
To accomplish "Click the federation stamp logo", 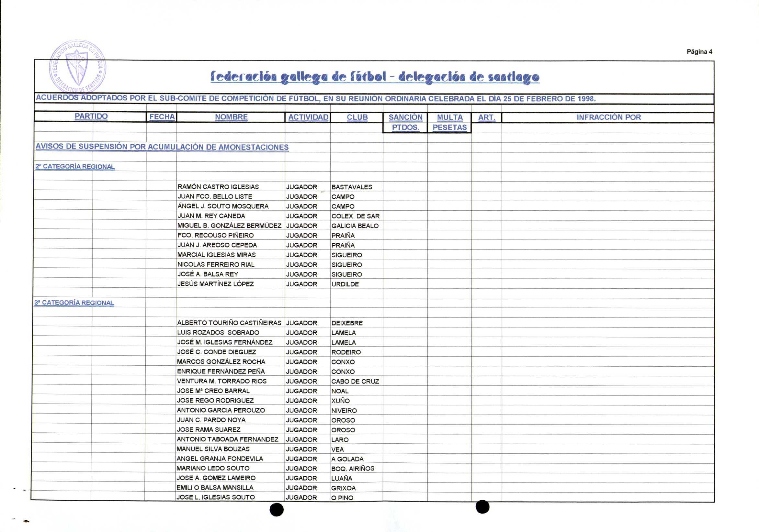I will pyautogui.click(x=77, y=67).
